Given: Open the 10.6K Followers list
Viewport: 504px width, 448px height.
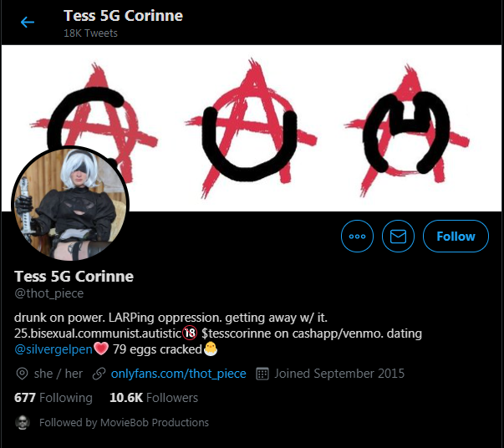Looking at the screenshot, I should click(154, 398).
